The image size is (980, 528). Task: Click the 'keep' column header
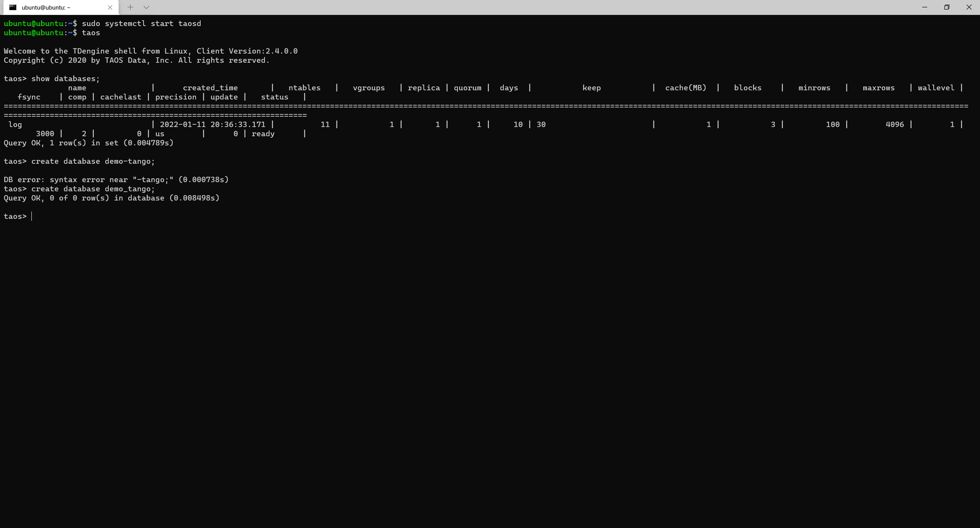[591, 88]
